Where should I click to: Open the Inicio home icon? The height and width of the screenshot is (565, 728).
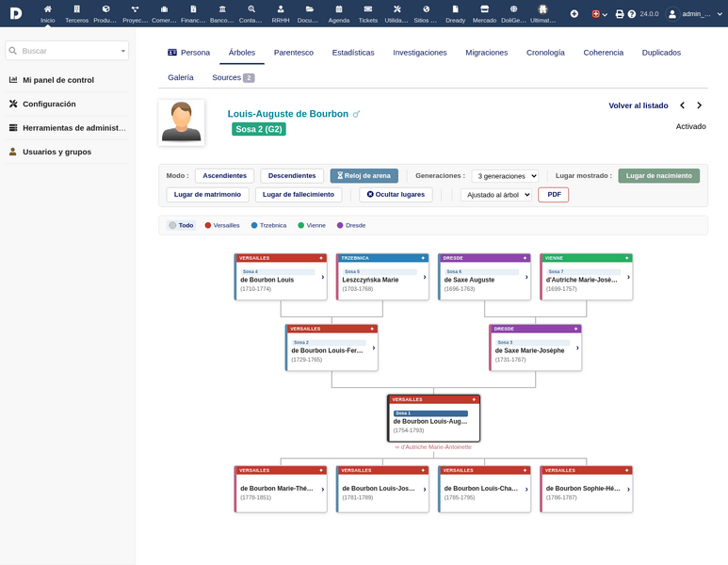pos(47,8)
